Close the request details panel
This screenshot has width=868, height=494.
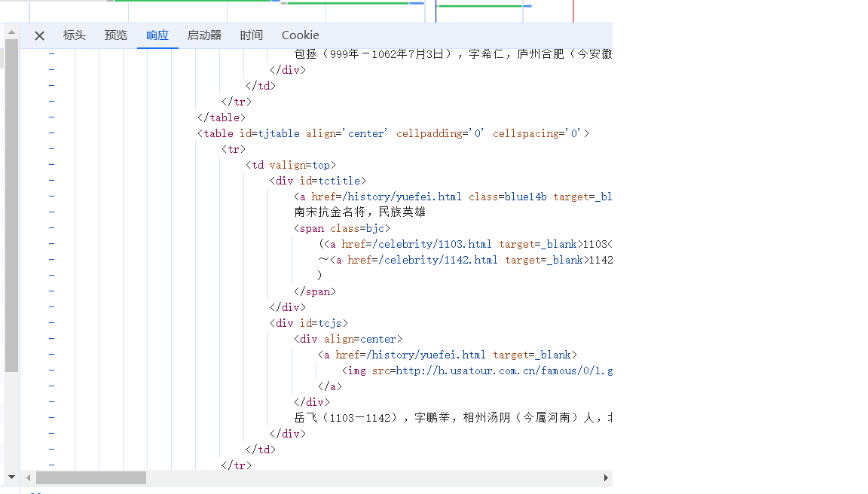pyautogui.click(x=39, y=35)
